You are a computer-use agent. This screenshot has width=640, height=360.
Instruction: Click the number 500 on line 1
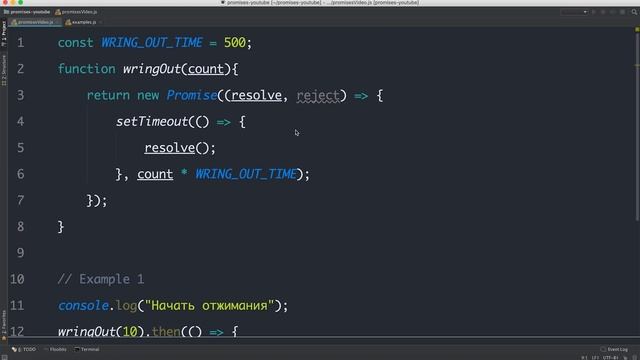click(235, 42)
